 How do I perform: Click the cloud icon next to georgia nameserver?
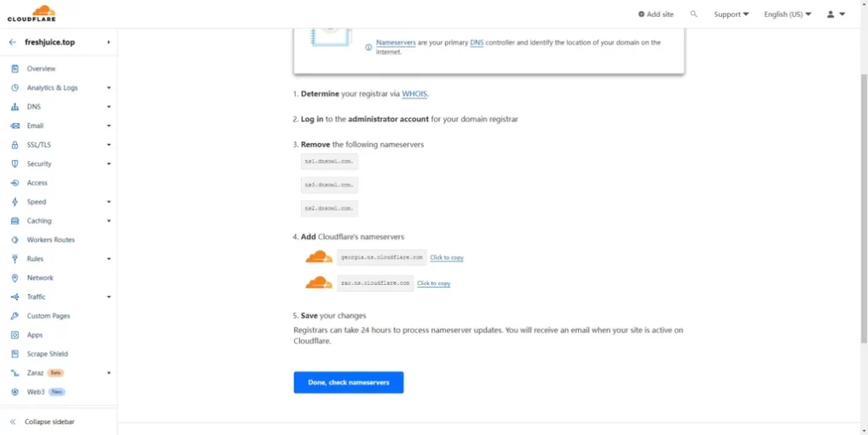click(319, 257)
